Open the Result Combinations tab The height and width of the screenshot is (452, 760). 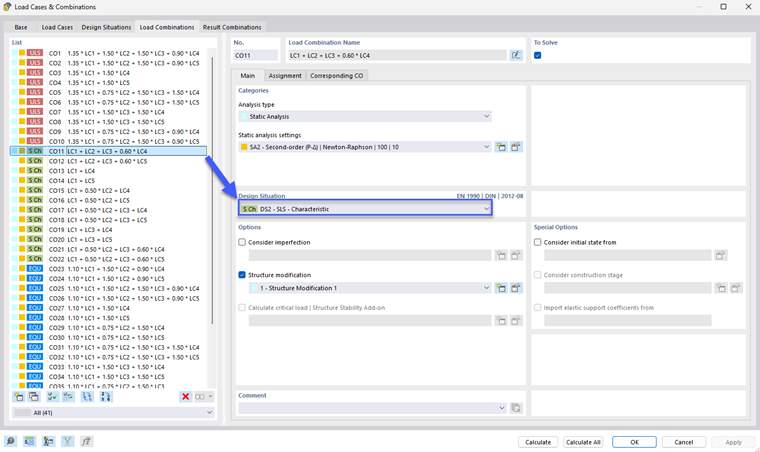coord(232,27)
